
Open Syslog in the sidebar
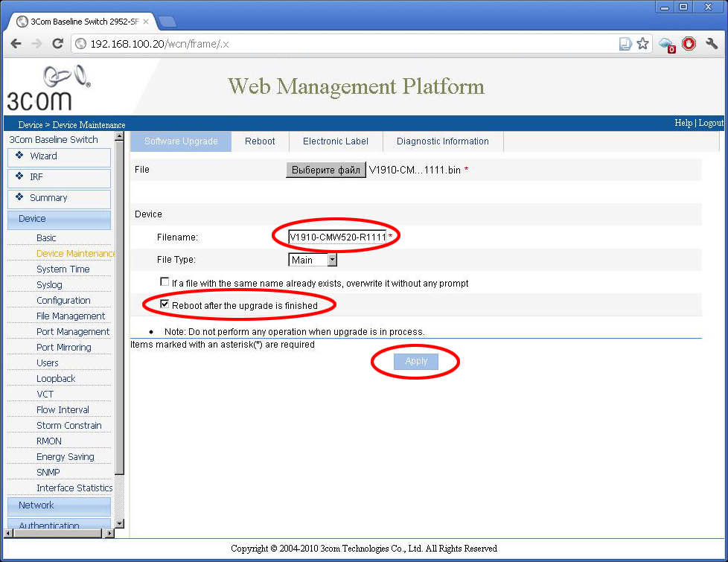(49, 285)
